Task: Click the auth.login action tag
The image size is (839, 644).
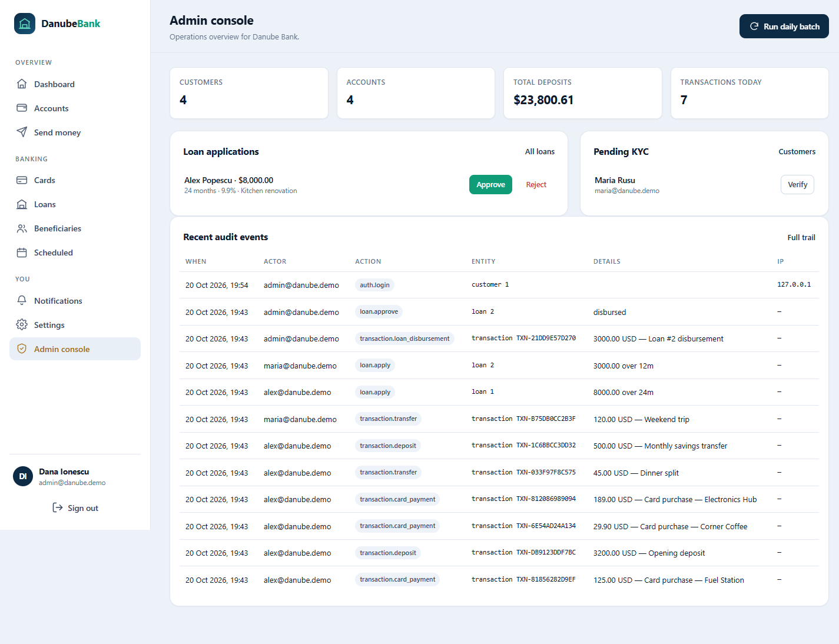Action: pos(374,285)
